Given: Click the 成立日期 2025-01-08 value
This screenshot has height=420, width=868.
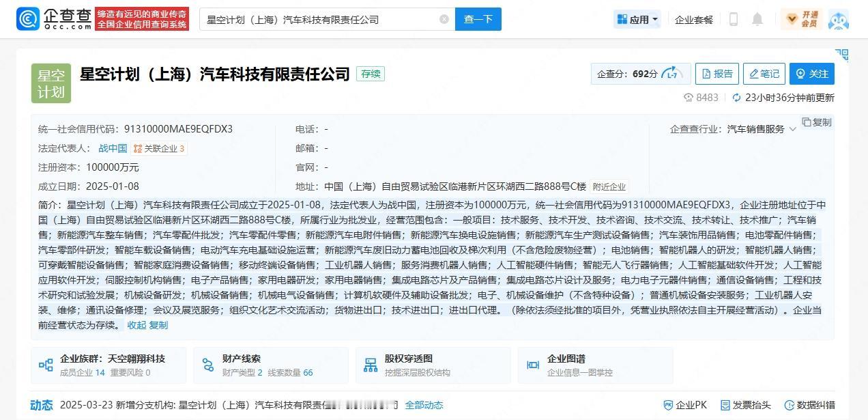Looking at the screenshot, I should [x=112, y=186].
